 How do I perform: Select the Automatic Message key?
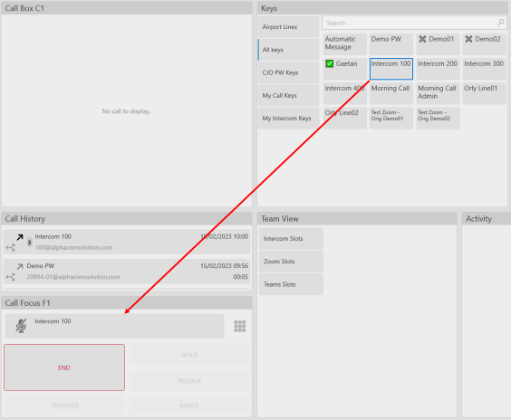click(x=345, y=44)
